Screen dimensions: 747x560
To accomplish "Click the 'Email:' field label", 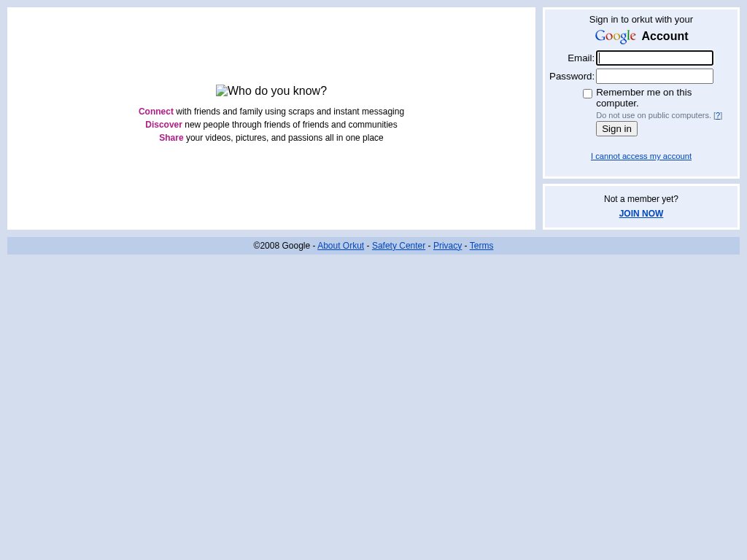I will 581,58.
